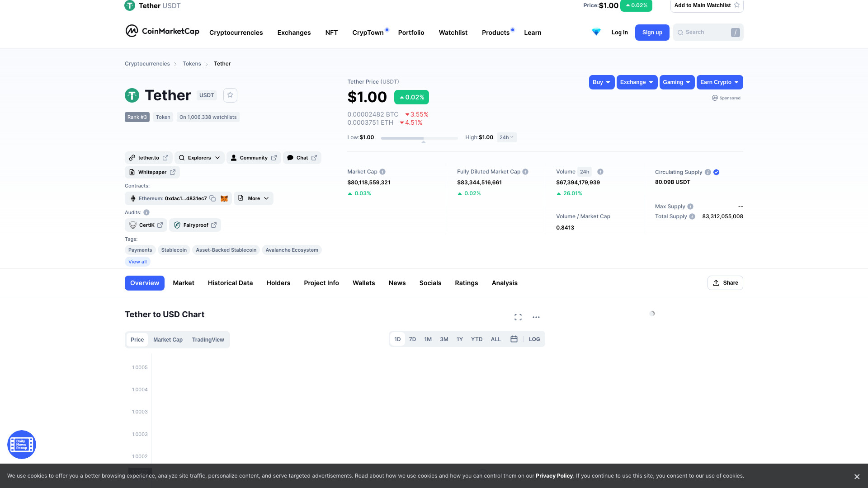Select 1D chart range
This screenshot has height=488, width=868.
[397, 339]
